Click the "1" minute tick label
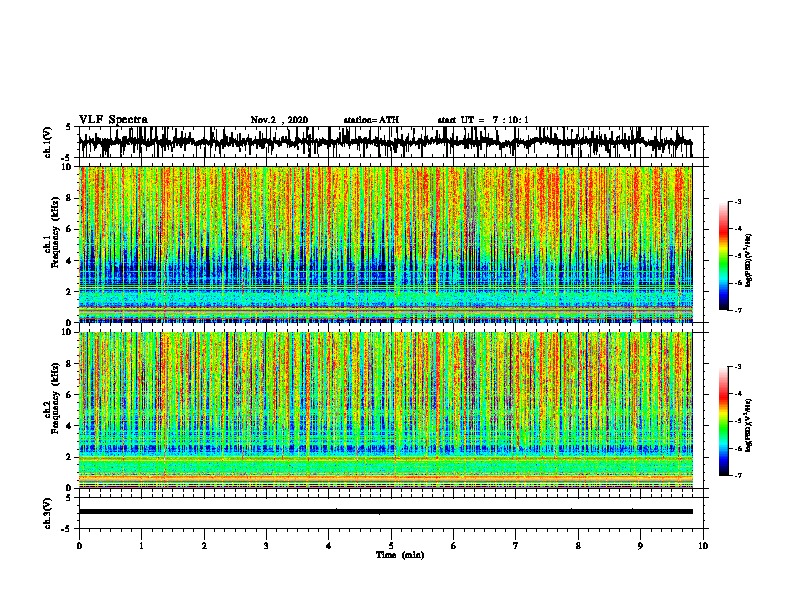792x612 pixels. [x=141, y=546]
